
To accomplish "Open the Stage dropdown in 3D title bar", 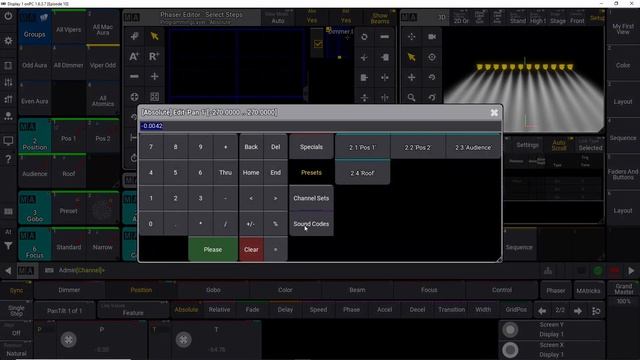I will [558, 18].
